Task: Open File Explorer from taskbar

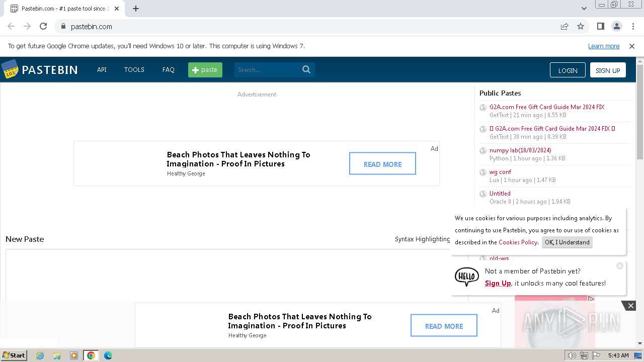Action: tap(57, 355)
